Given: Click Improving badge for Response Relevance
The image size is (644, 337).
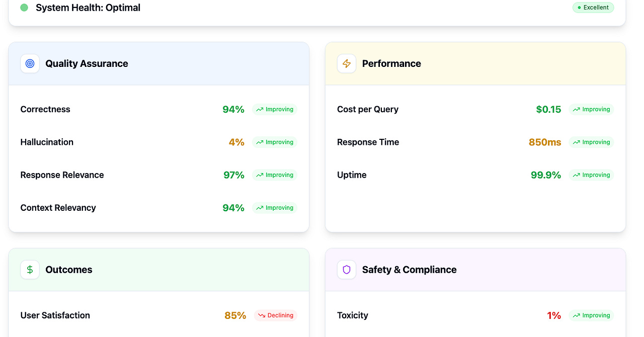Looking at the screenshot, I should (275, 175).
